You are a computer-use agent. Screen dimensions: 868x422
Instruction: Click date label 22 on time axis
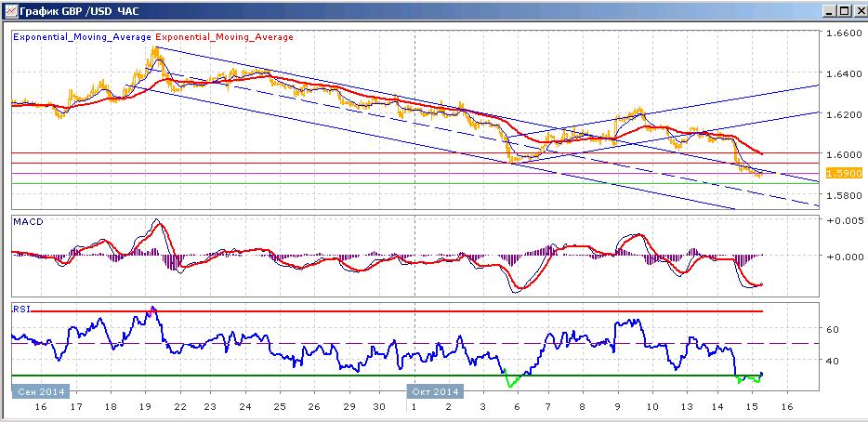pos(179,407)
